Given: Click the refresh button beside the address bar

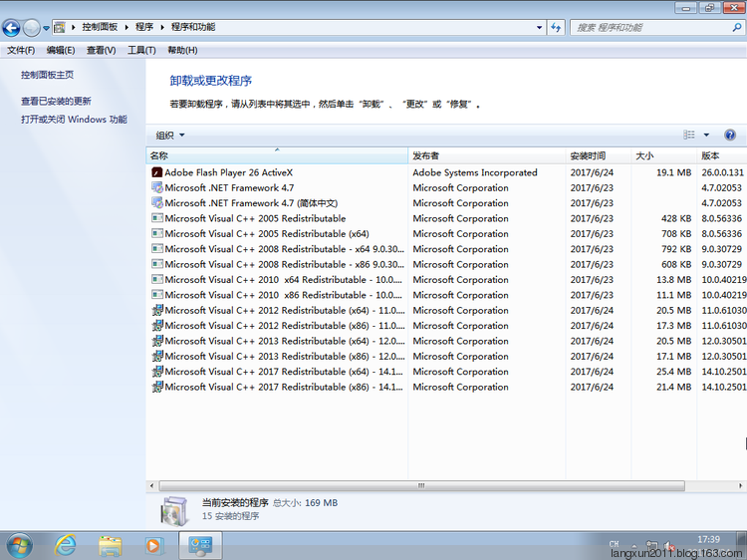Looking at the screenshot, I should (555, 28).
